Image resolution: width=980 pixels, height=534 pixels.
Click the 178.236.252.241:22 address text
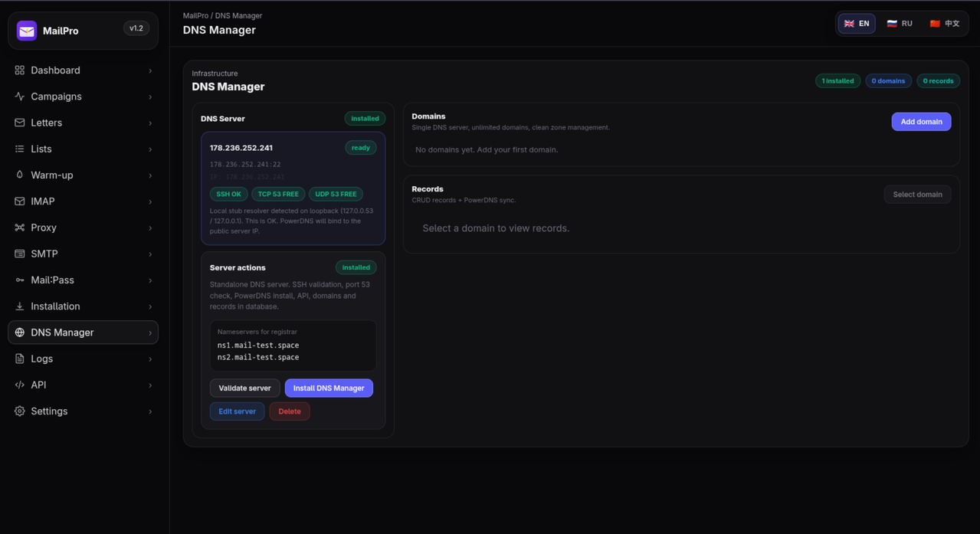[x=245, y=165]
